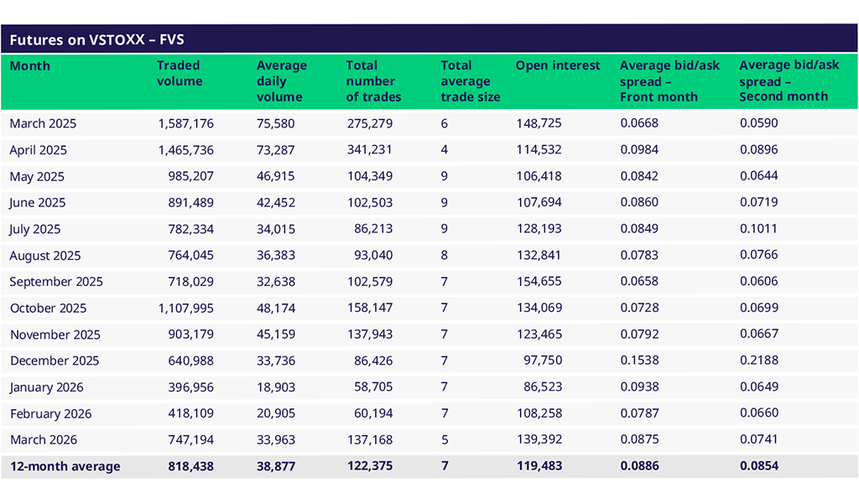Image resolution: width=859 pixels, height=504 pixels.
Task: Select the December 2025 front month spread 0.1538
Action: click(639, 361)
